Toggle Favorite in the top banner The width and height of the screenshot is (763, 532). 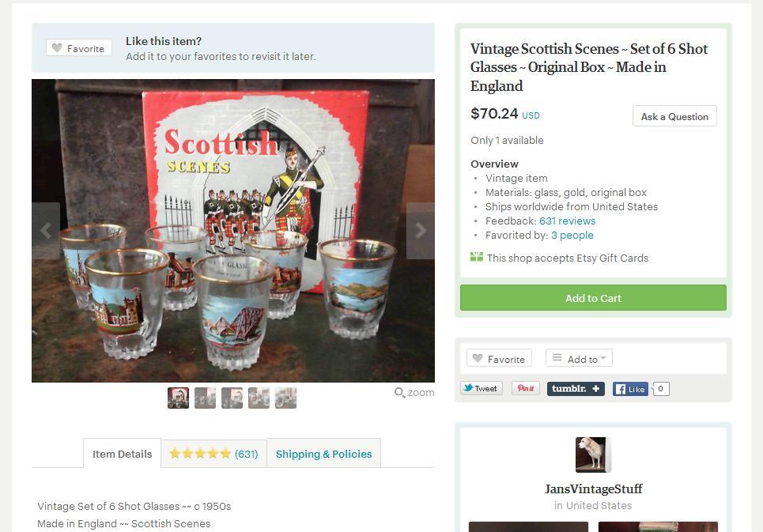pyautogui.click(x=79, y=48)
